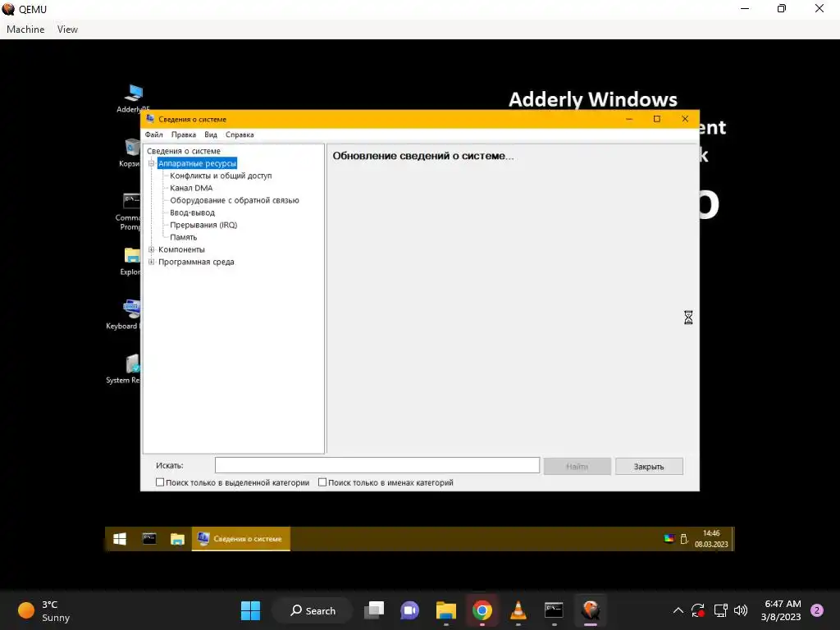
Task: Select Программная среда label in tree
Action: click(x=196, y=262)
